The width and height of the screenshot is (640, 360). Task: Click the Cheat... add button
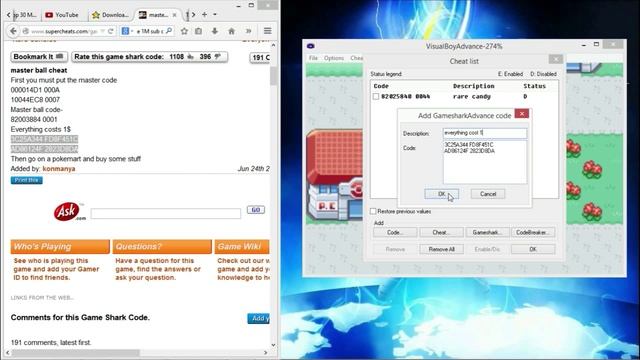click(441, 232)
